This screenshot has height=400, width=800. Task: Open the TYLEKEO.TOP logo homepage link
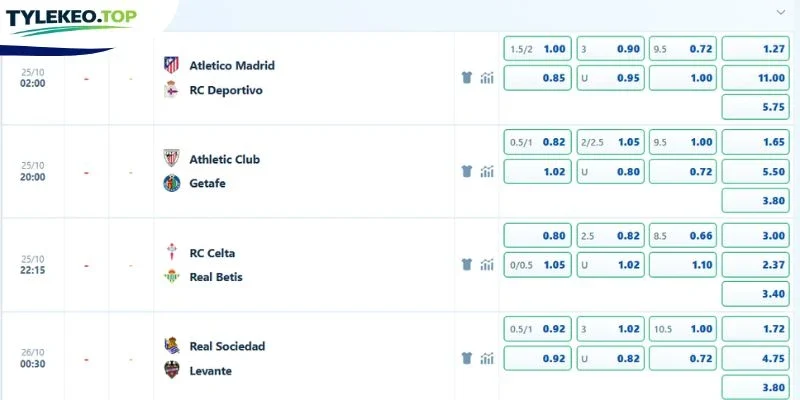pyautogui.click(x=71, y=21)
